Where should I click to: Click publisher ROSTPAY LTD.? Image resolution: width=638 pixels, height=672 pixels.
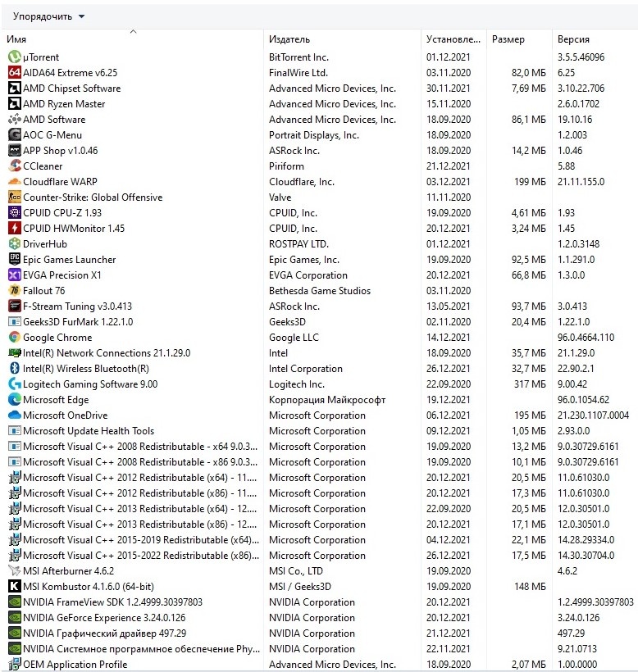pyautogui.click(x=298, y=244)
